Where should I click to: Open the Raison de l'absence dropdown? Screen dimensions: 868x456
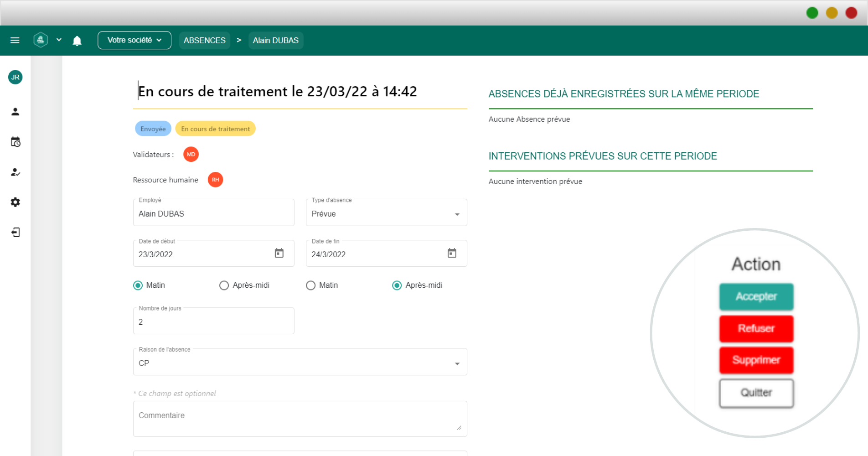(300, 362)
